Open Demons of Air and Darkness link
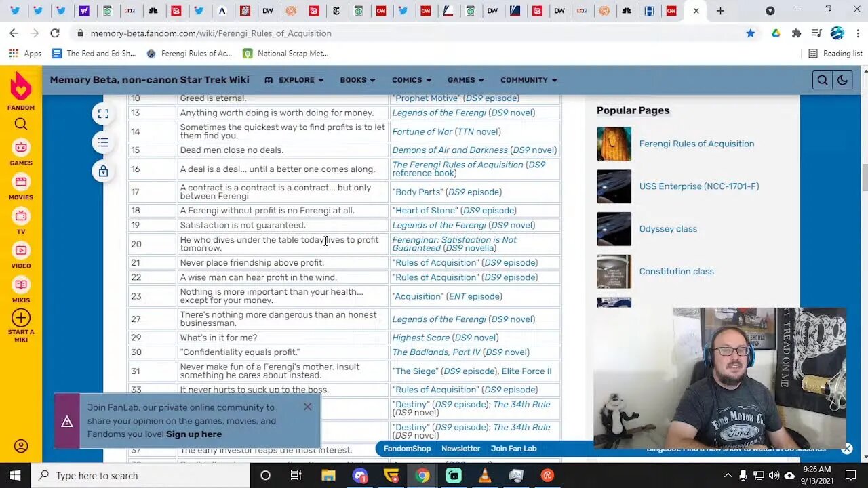 point(450,150)
